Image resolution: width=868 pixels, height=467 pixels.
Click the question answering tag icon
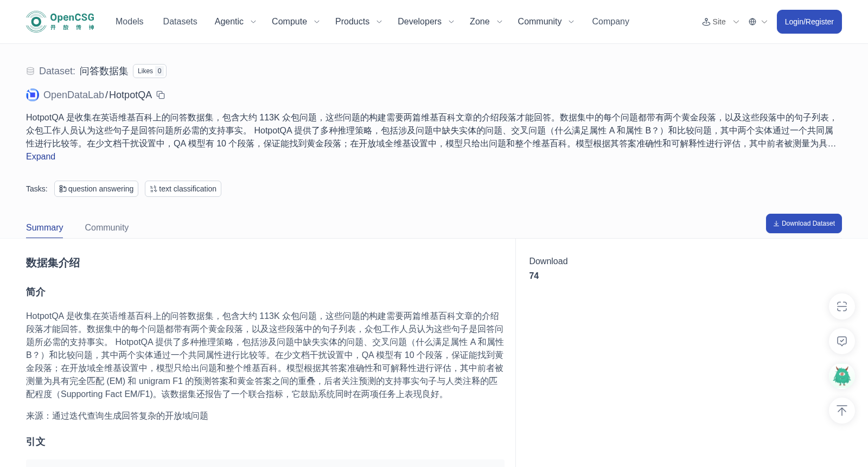click(63, 189)
